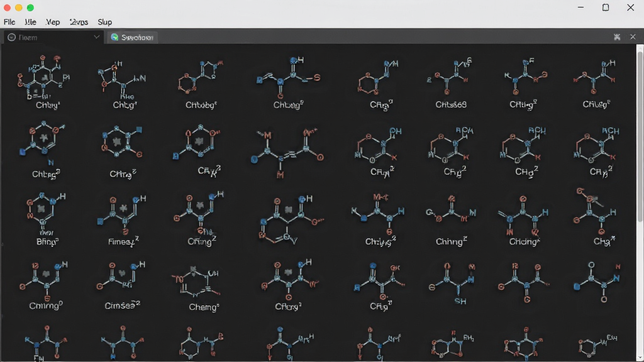The height and width of the screenshot is (362, 644).
Task: Click the Cimsee label text
Action: tap(123, 305)
